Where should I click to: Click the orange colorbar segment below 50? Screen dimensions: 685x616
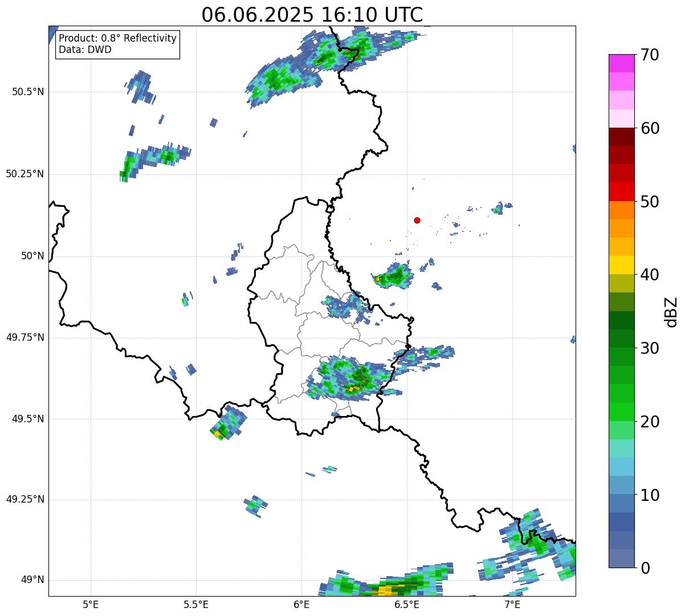[x=622, y=210]
